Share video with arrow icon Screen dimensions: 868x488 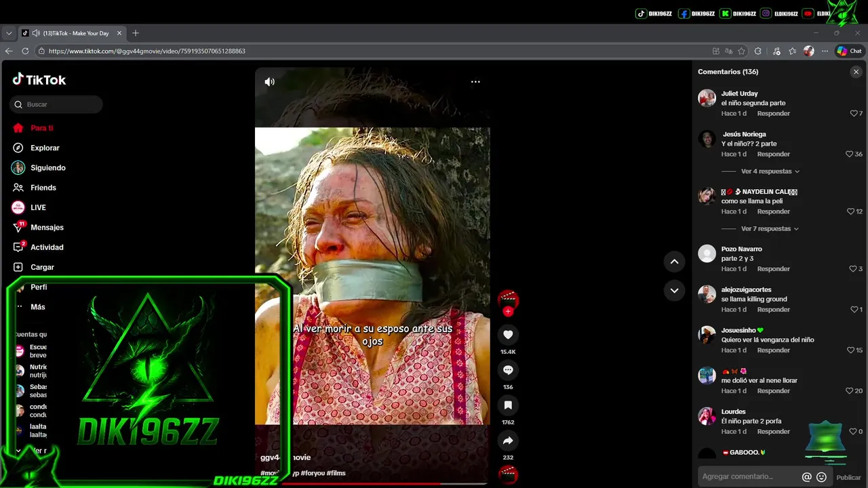coord(508,441)
